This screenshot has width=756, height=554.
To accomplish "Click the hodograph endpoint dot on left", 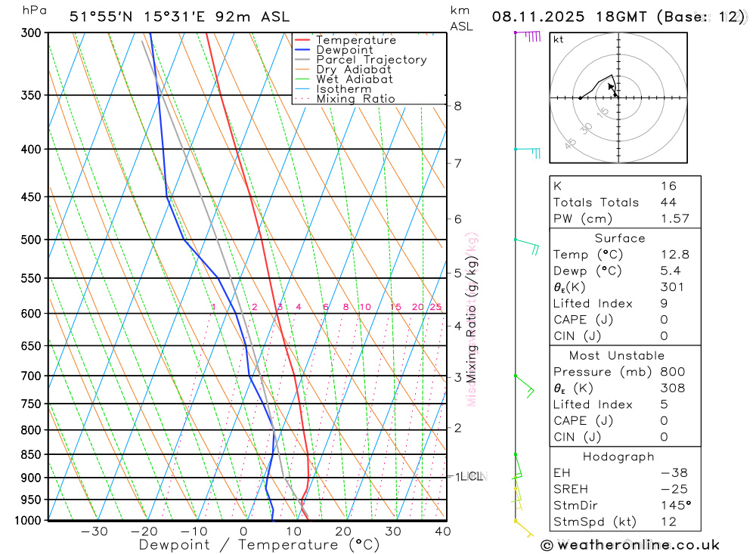I will (580, 98).
